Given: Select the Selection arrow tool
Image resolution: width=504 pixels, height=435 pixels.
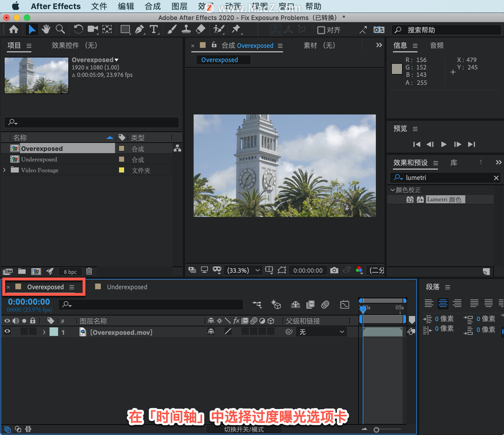Looking at the screenshot, I should coord(32,29).
